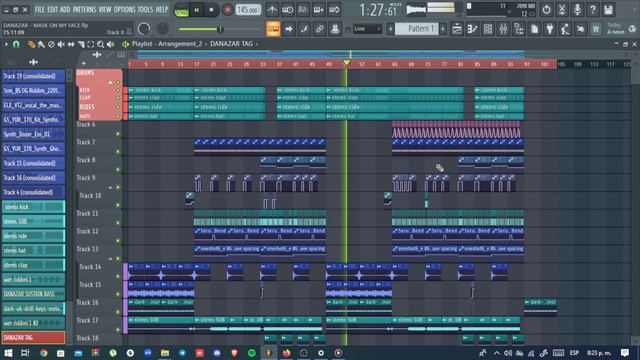Toggle the wait-for-input recording icon
640x360 pixels.
[x=288, y=9]
